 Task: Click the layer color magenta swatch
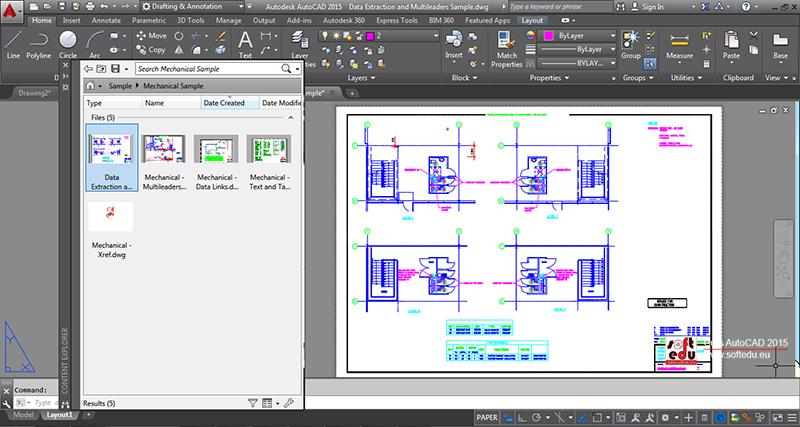pos(370,36)
